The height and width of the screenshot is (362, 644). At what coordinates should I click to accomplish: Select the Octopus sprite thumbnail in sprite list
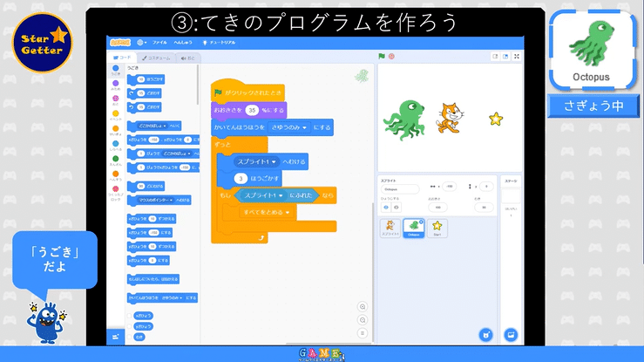pos(414,228)
